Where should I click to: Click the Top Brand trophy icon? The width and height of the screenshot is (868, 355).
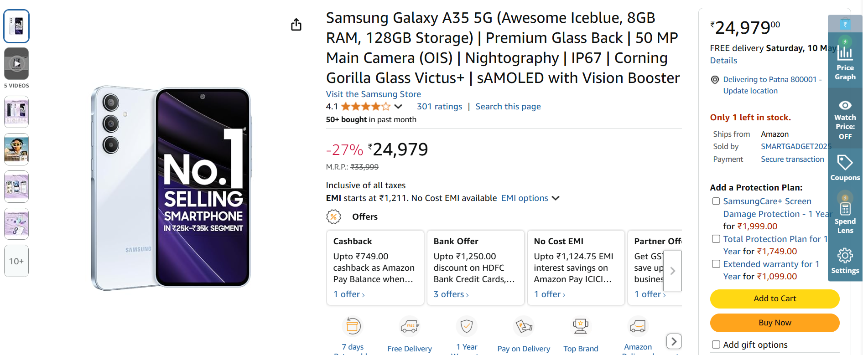pos(581,326)
